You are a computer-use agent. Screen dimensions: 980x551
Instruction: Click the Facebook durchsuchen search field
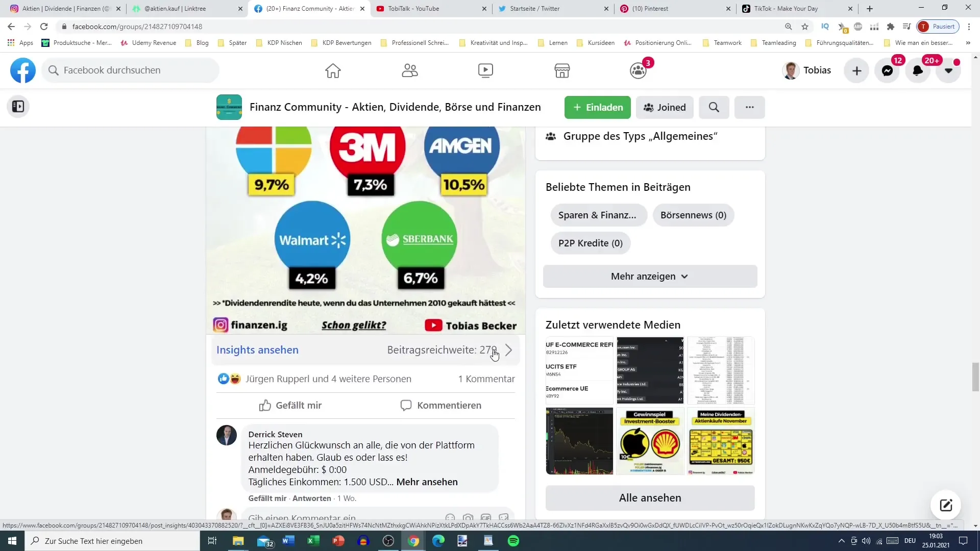[x=131, y=70]
